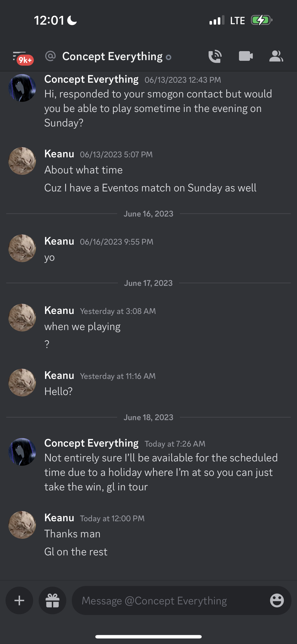Tap Keanu's username above "yo" message
This screenshot has width=297, height=644.
click(59, 241)
